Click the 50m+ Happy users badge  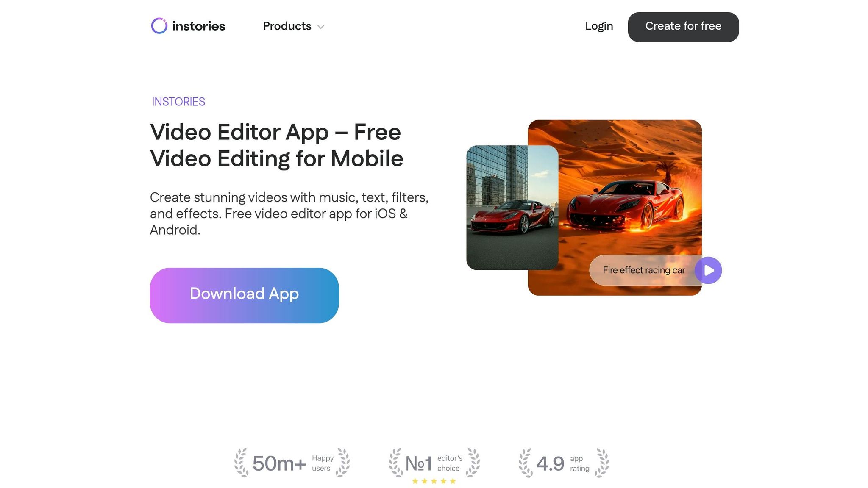click(x=292, y=463)
